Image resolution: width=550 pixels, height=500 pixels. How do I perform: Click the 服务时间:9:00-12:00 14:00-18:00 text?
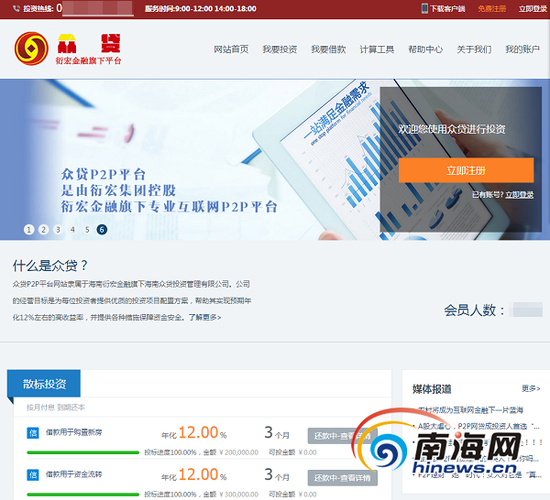[x=201, y=8]
